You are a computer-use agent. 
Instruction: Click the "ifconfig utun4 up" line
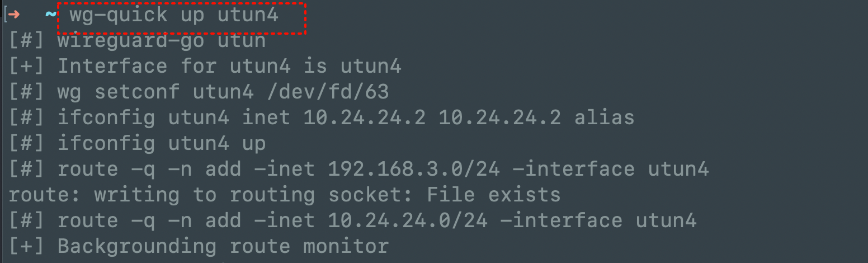click(x=162, y=144)
